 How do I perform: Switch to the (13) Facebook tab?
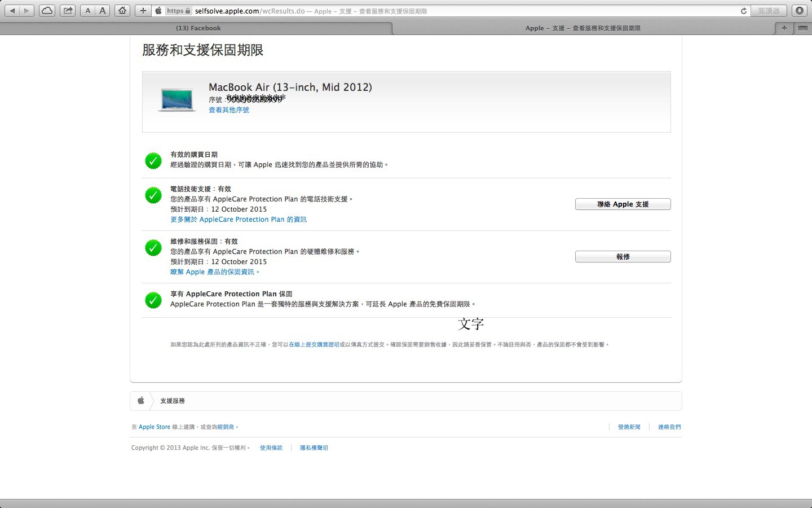198,28
